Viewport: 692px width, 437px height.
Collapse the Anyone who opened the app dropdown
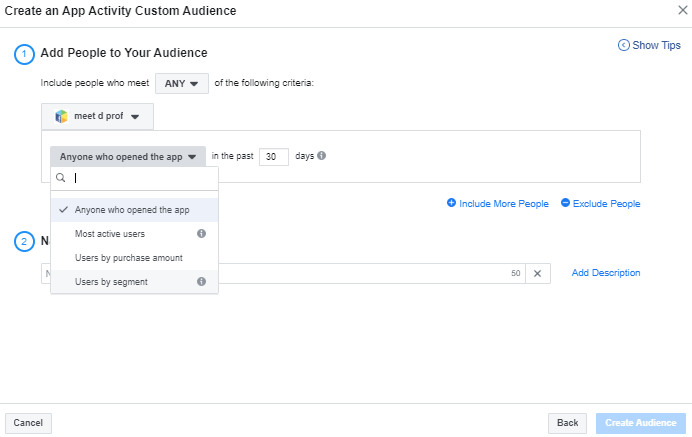pyautogui.click(x=127, y=156)
